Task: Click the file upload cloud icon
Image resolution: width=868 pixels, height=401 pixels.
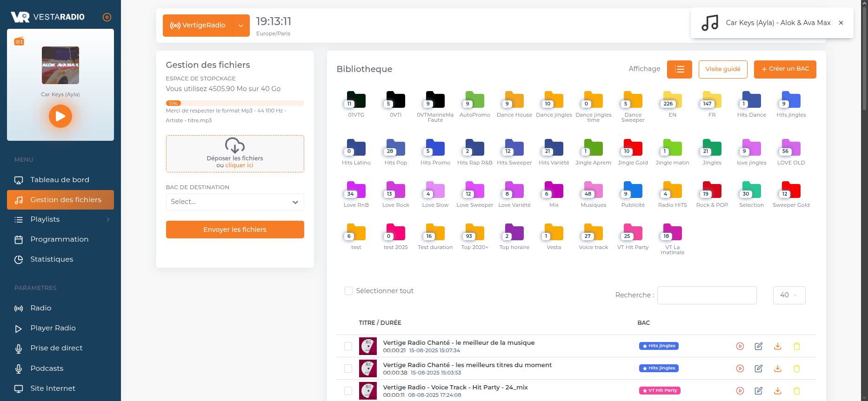Action: point(235,145)
